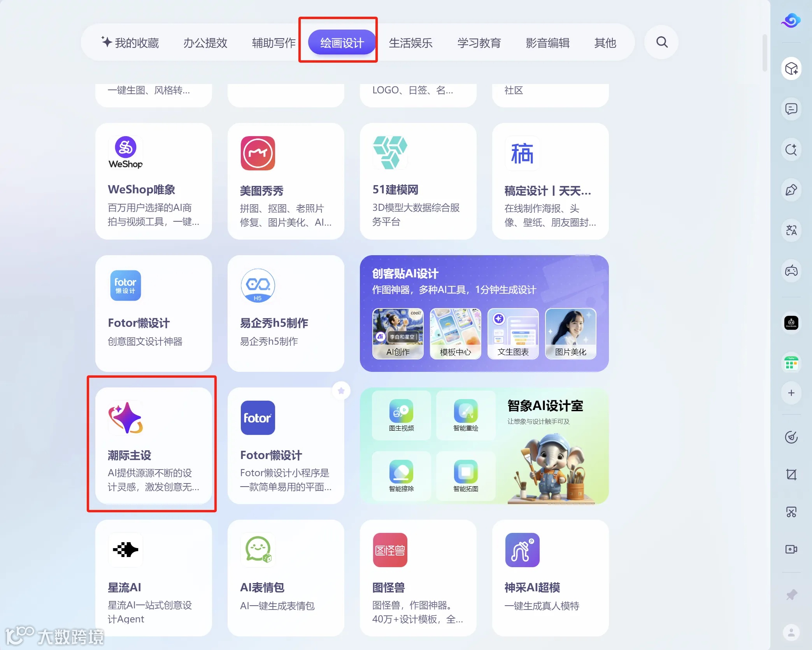Toggle favorite star on Fotor懒设计 card
The width and height of the screenshot is (812, 650).
[x=341, y=391]
